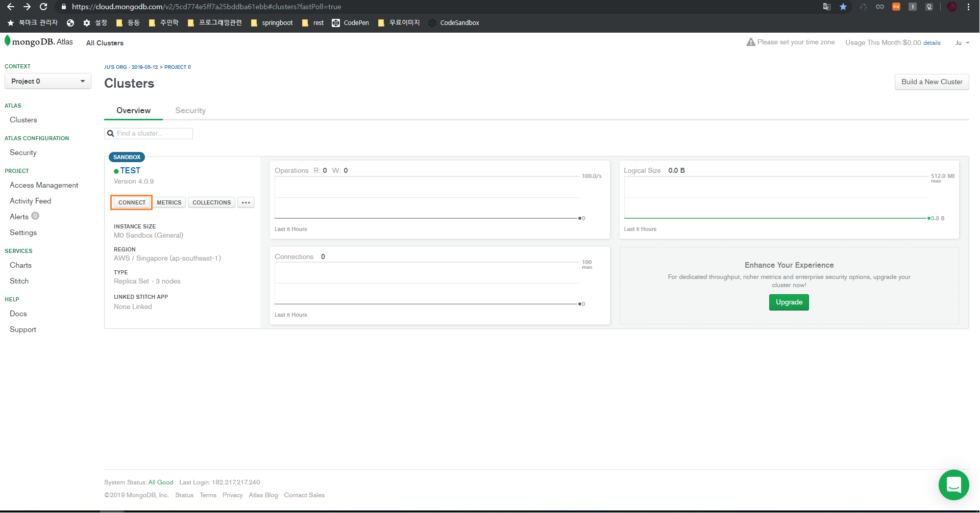Click the Find a cluster search field
Screen dimensions: 980x513
tap(149, 134)
